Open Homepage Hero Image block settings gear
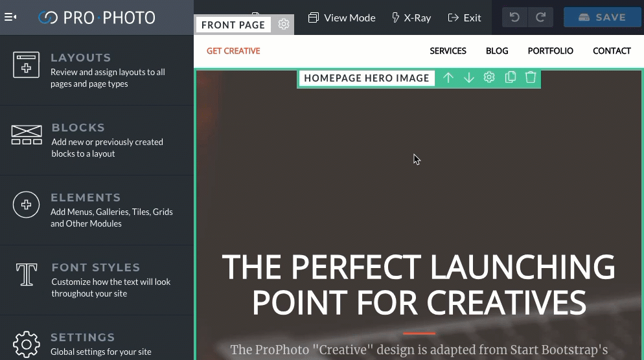 489,77
